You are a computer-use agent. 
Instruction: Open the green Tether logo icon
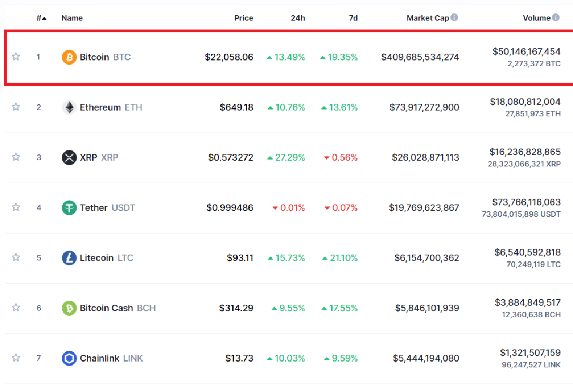69,208
